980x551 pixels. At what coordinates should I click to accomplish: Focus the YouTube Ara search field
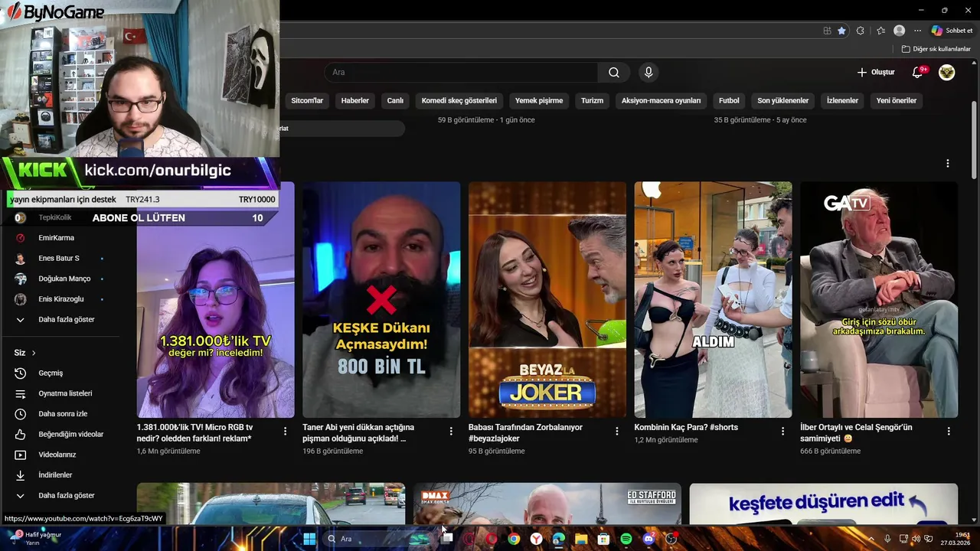click(461, 72)
